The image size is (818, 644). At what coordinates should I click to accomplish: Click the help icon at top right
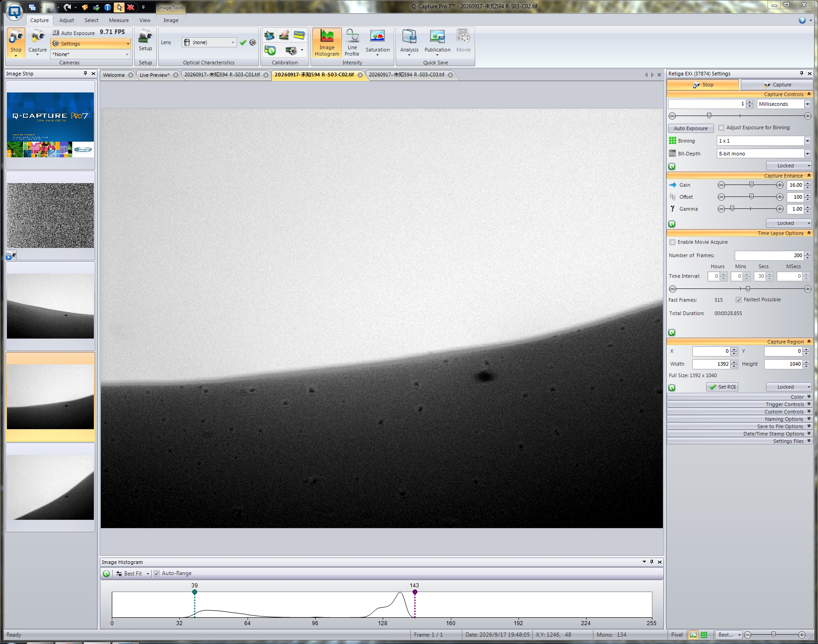coord(802,20)
